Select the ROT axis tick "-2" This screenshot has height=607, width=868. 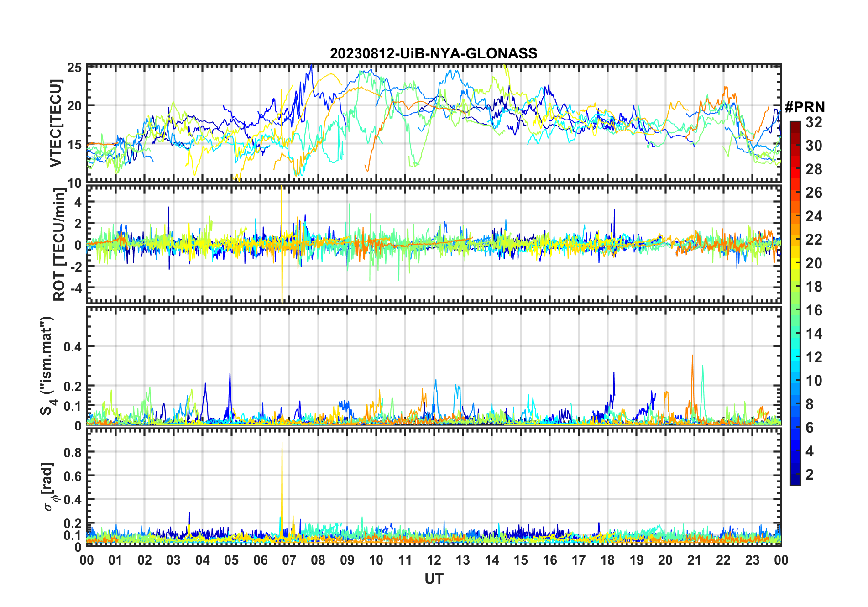[75, 267]
